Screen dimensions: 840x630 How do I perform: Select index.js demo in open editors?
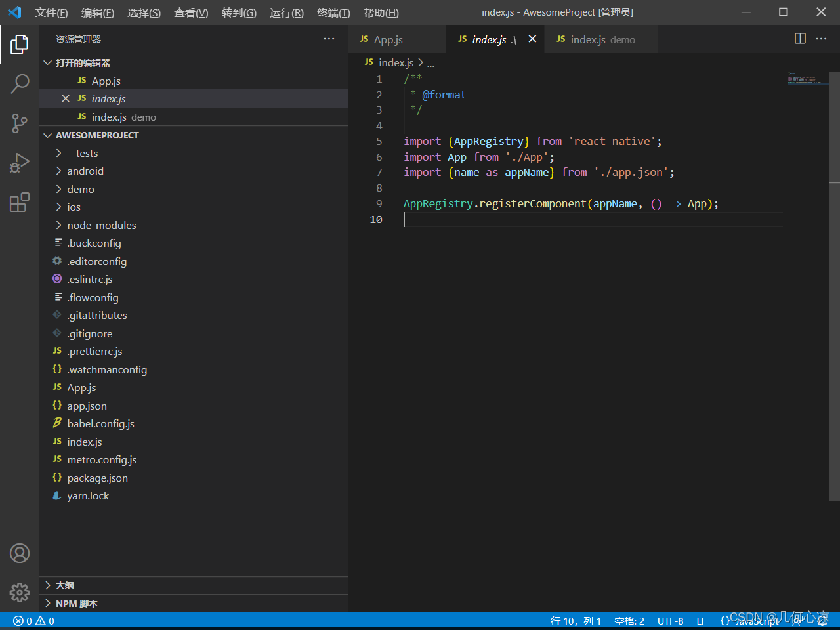194,117
